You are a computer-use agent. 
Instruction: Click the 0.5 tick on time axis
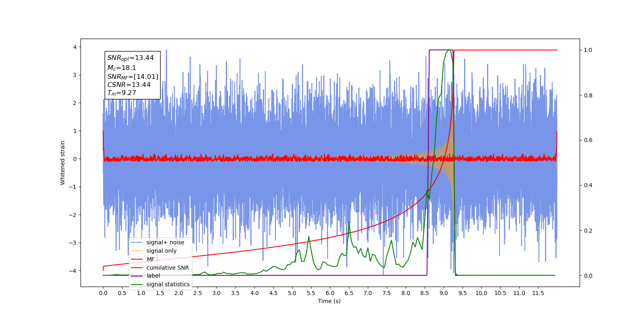tap(122, 293)
